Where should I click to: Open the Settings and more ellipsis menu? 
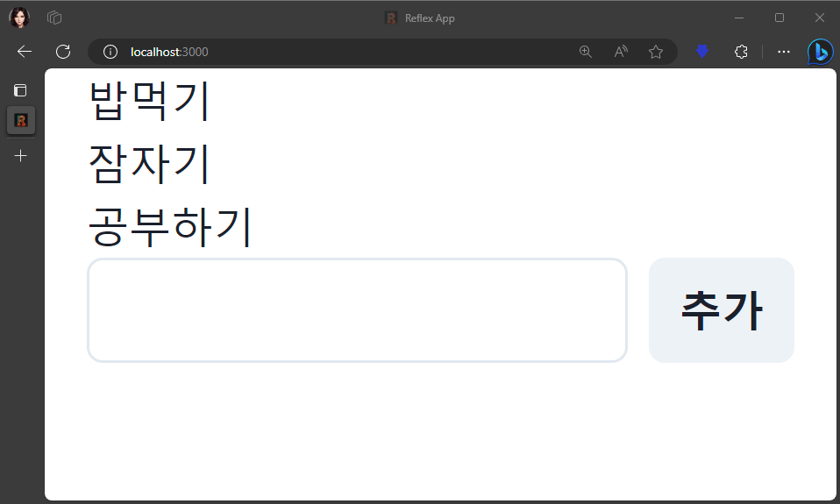(x=784, y=52)
